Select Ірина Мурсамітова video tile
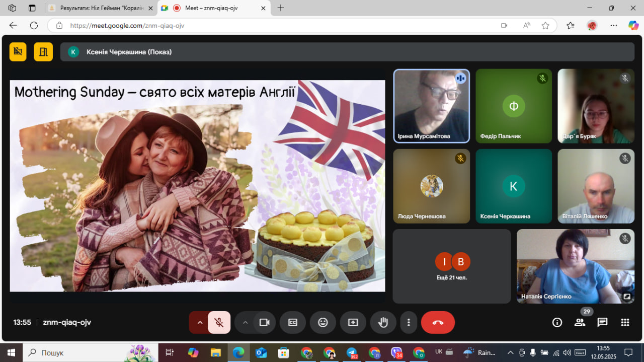644x362 pixels. pyautogui.click(x=431, y=106)
